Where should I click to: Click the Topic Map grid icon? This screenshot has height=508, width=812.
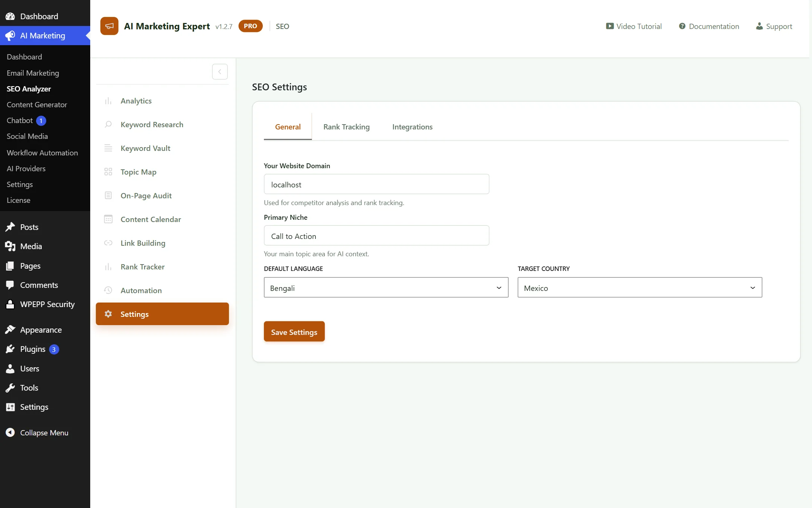[108, 172]
